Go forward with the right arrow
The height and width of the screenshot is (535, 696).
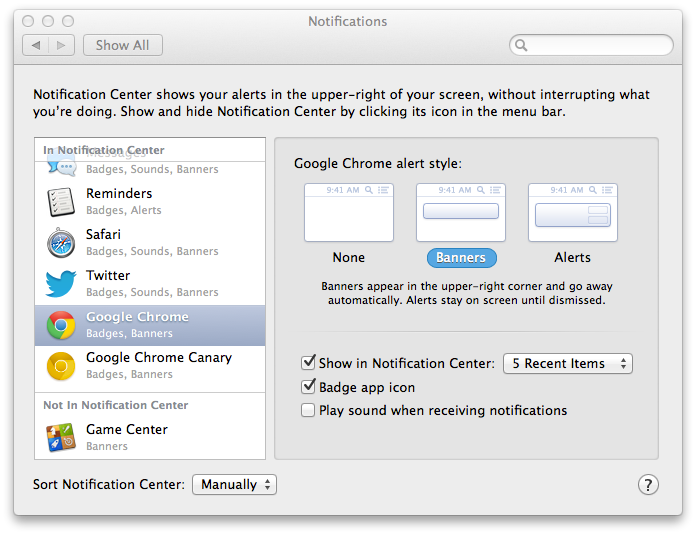coord(61,45)
